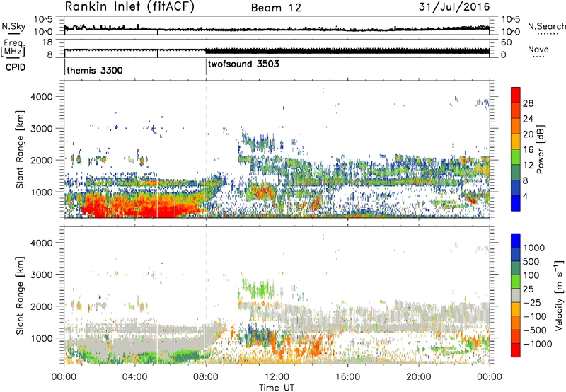The image size is (566, 392).
Task: Click the dashed 08:00 CPID-change line in the power panel
Action: (206, 149)
